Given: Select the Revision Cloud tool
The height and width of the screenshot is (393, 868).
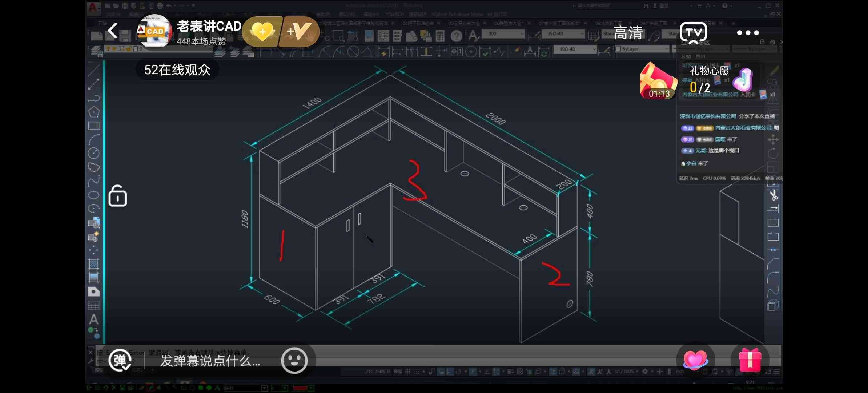Looking at the screenshot, I should click(93, 167).
